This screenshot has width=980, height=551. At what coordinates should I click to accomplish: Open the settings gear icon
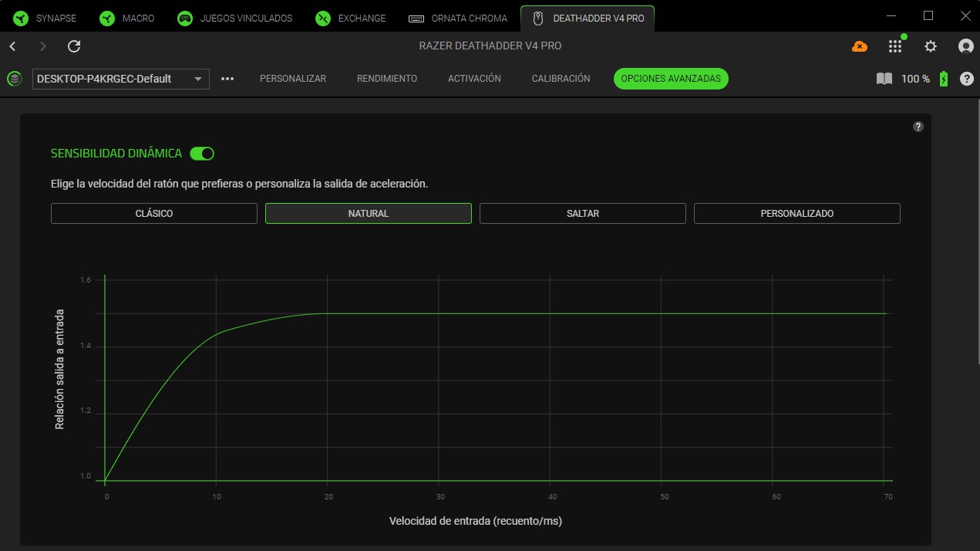tap(931, 46)
